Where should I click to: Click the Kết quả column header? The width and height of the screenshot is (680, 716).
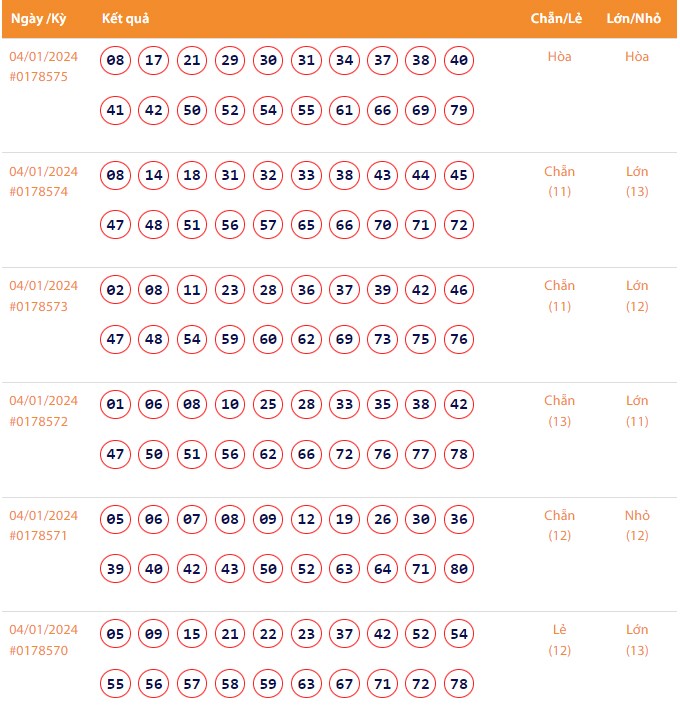[x=126, y=19]
